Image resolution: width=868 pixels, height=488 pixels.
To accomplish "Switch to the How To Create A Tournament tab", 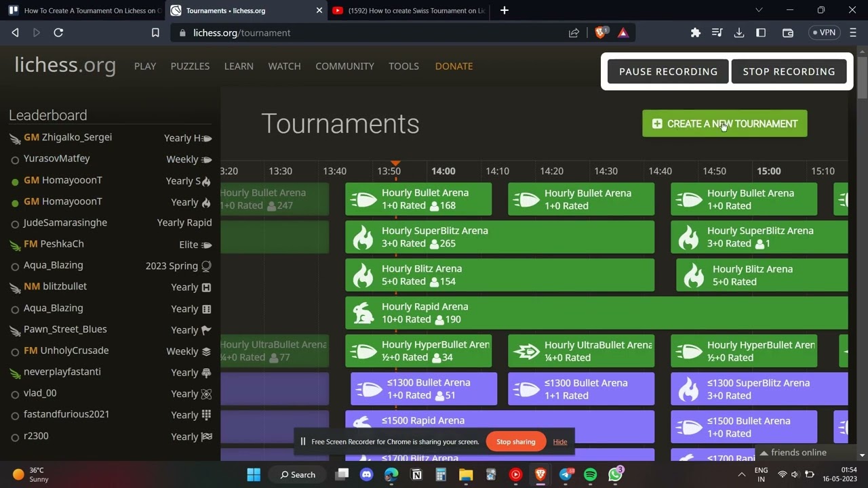I will click(84, 10).
